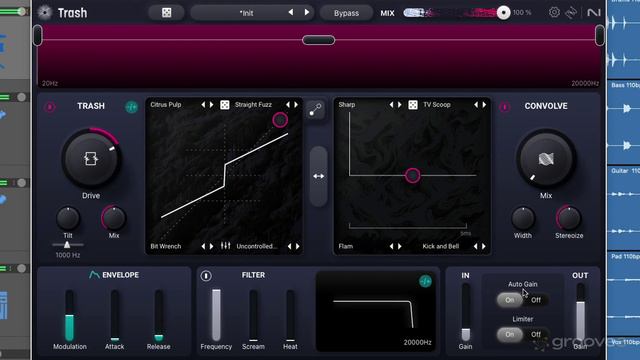Click the Trash plugin logo icon
This screenshot has width=640, height=360.
pos(44,13)
